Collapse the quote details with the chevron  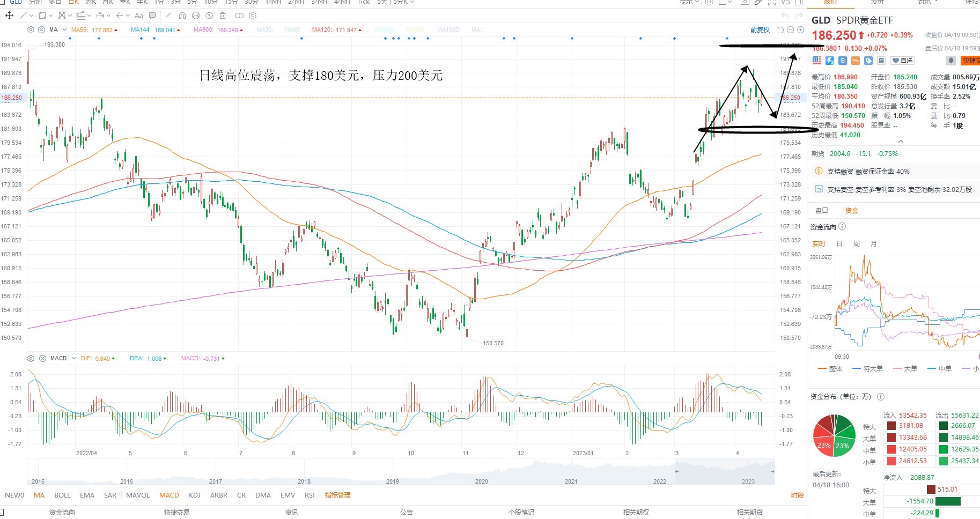coord(901,142)
